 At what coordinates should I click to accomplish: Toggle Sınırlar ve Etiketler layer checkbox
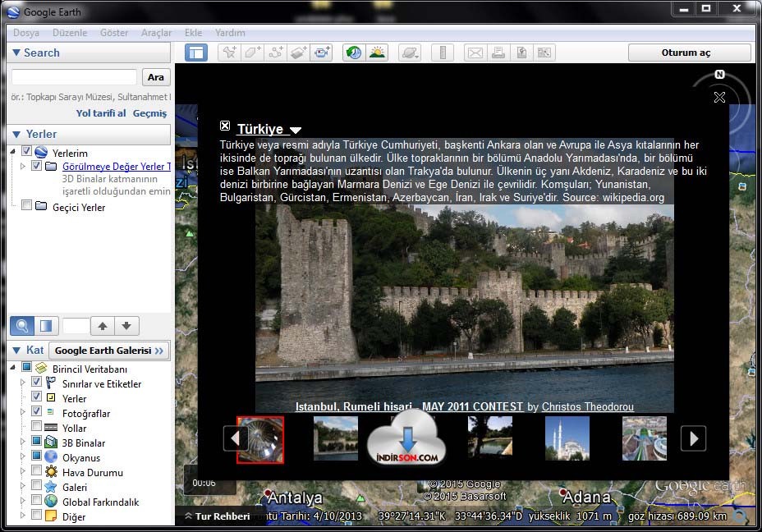[x=36, y=382]
